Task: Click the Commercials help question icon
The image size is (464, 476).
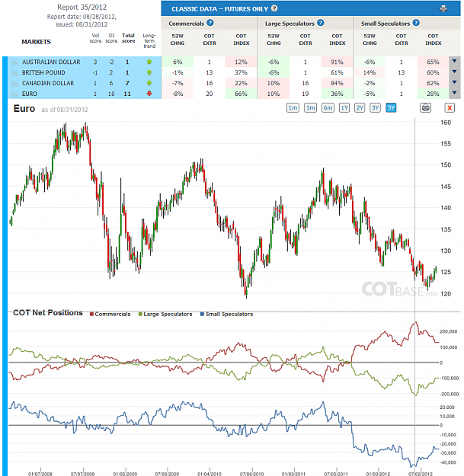Action: 210,23
